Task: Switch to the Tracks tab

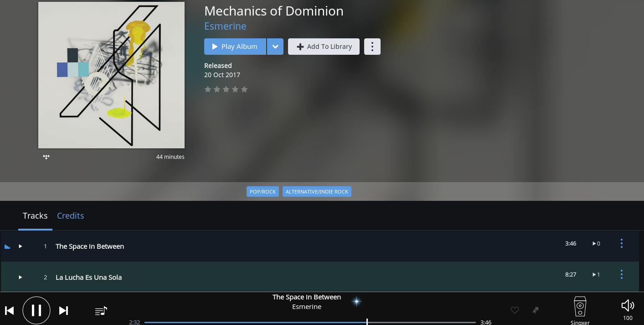Action: coord(35,215)
